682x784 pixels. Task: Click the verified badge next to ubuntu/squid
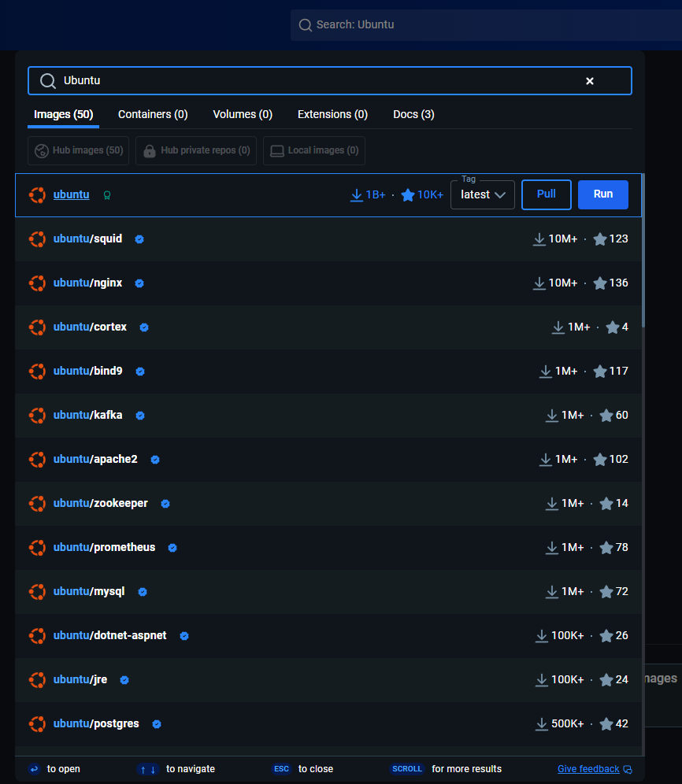pos(139,239)
